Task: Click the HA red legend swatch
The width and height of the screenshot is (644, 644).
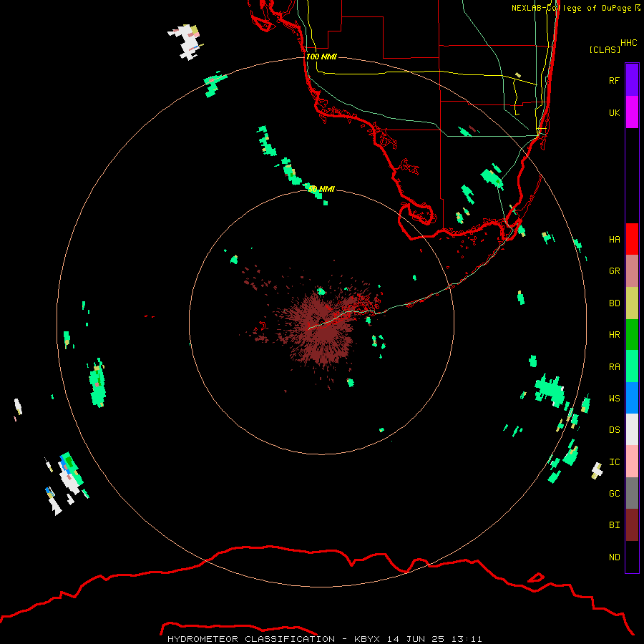Action: pos(632,239)
